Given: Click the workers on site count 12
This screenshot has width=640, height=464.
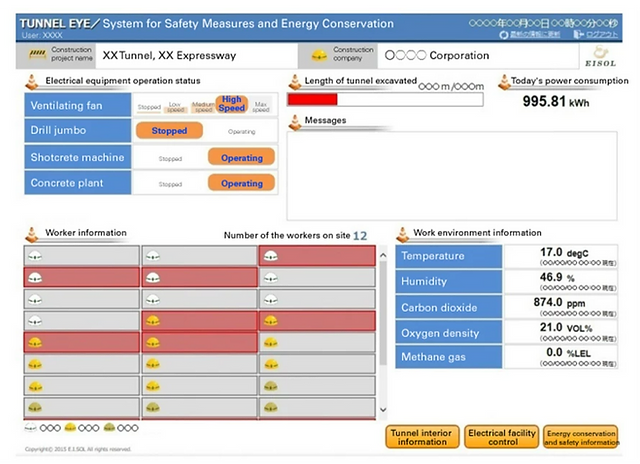Looking at the screenshot, I should pos(360,236).
